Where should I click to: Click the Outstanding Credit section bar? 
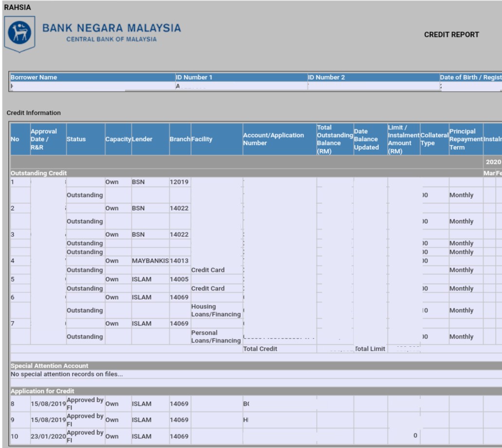[x=39, y=173]
